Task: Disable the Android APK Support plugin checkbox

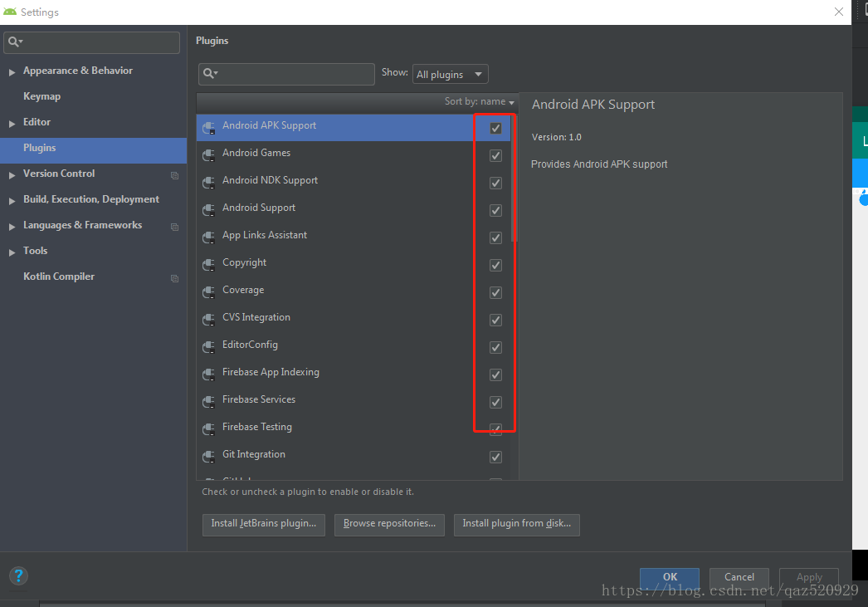Action: click(x=495, y=128)
